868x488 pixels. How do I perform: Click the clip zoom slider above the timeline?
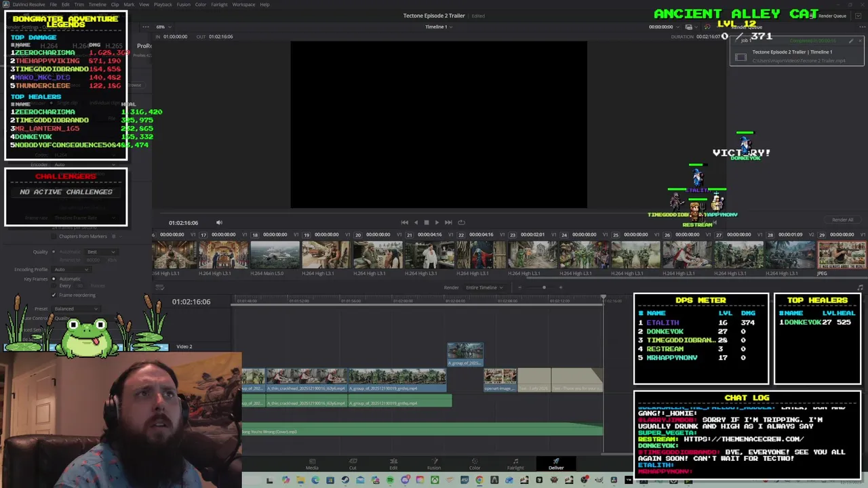point(543,287)
